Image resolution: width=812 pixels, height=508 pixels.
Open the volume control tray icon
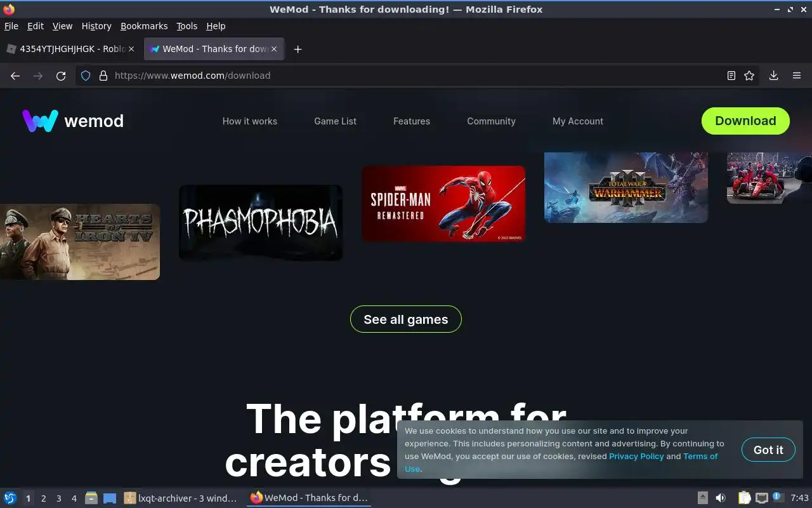[x=720, y=498]
